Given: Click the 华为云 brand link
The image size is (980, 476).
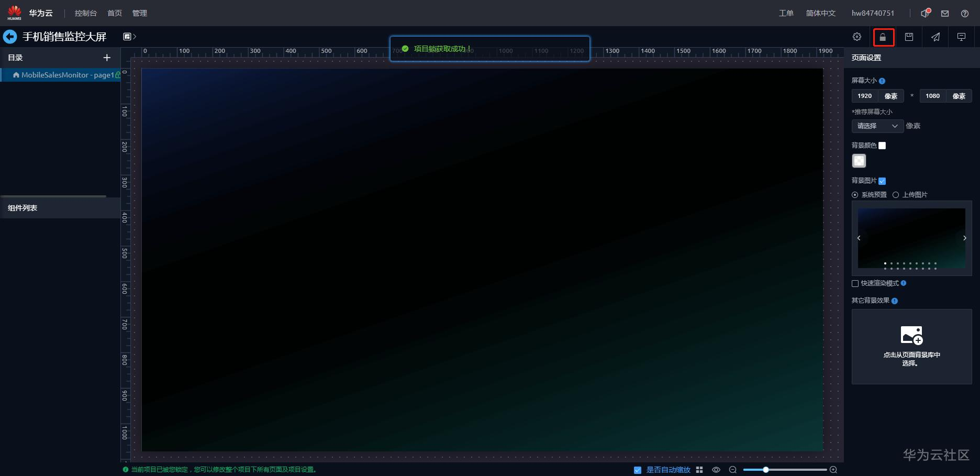Looking at the screenshot, I should click(41, 13).
